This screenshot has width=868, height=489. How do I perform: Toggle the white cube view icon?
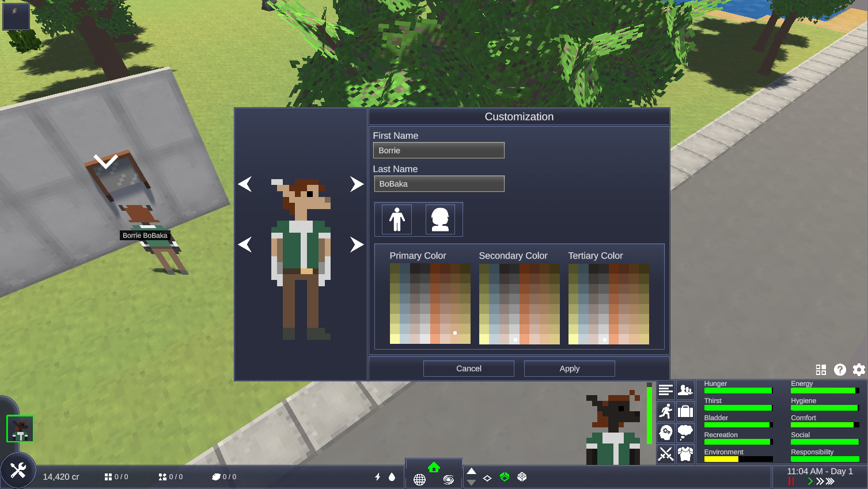522,477
